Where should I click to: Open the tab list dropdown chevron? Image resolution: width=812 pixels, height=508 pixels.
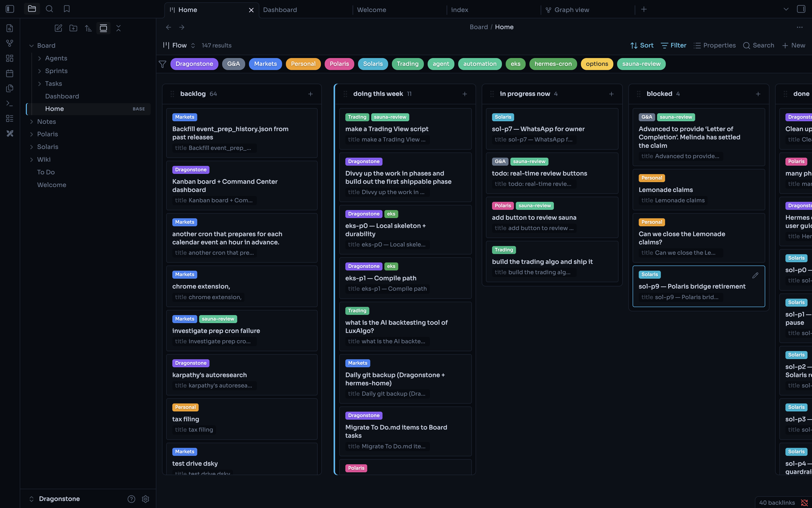click(x=786, y=9)
